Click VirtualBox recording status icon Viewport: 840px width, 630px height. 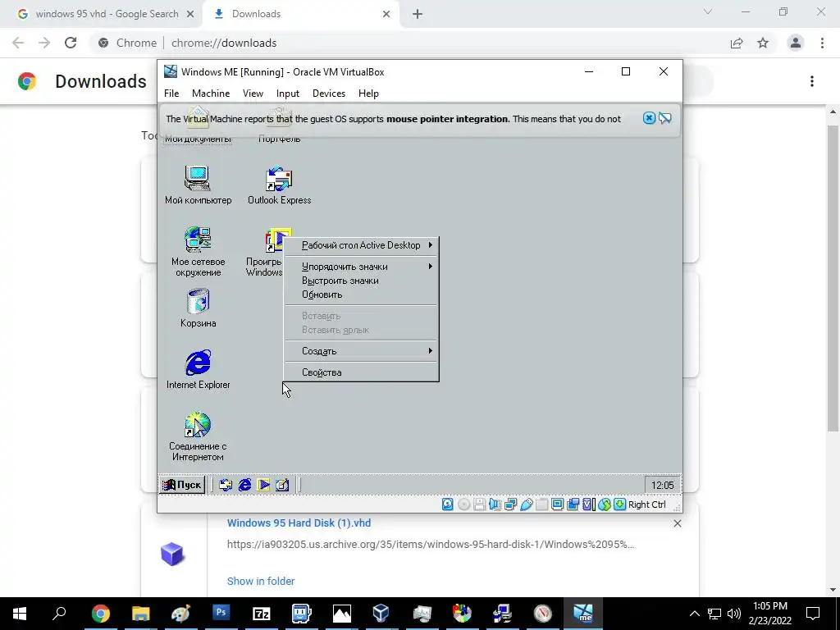point(573,504)
